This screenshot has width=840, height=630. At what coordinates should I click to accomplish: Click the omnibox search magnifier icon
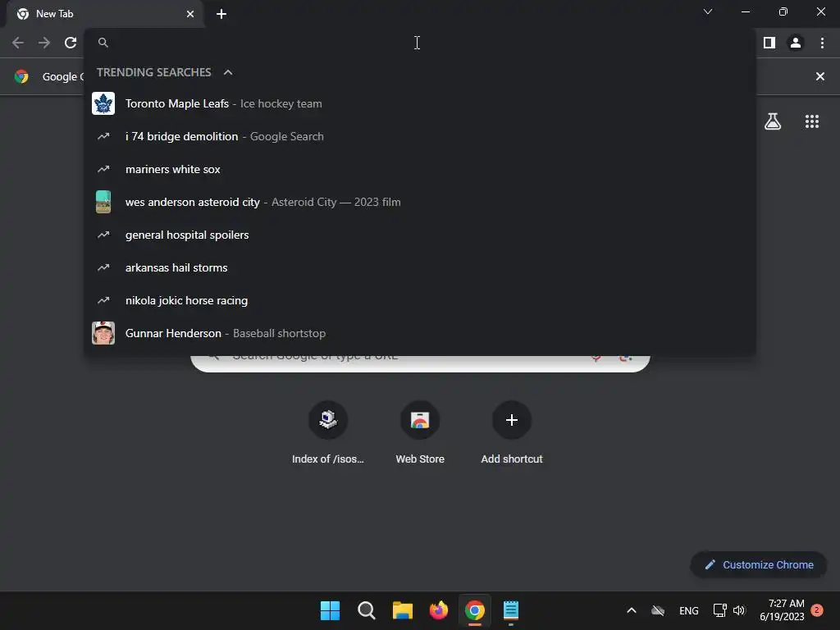(103, 43)
